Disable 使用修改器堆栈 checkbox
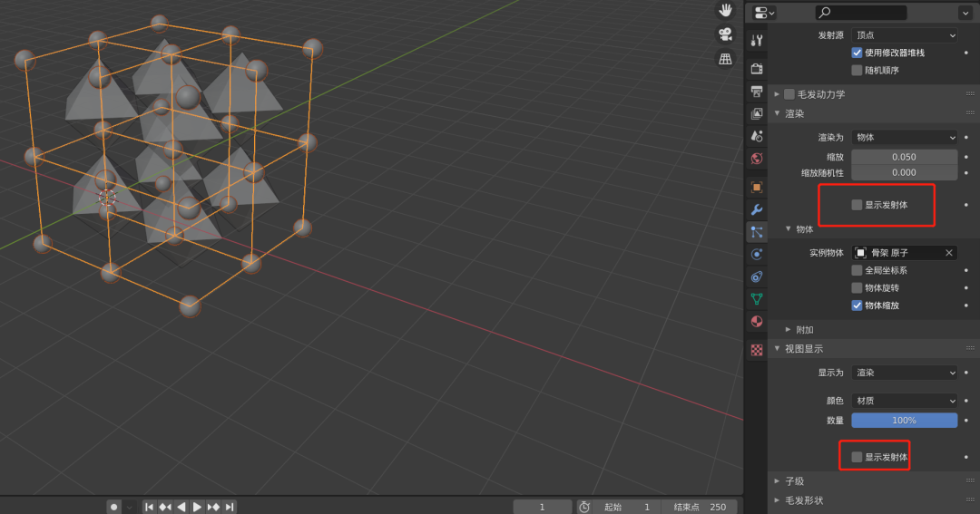Image resolution: width=980 pixels, height=514 pixels. [857, 53]
